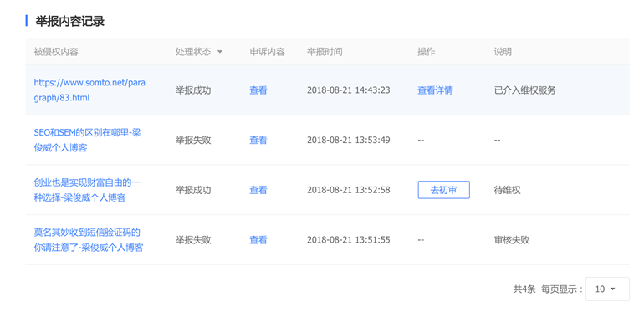This screenshot has height=333, width=644.
Task: Click the 被侵权内容 column header
Action: (x=56, y=52)
